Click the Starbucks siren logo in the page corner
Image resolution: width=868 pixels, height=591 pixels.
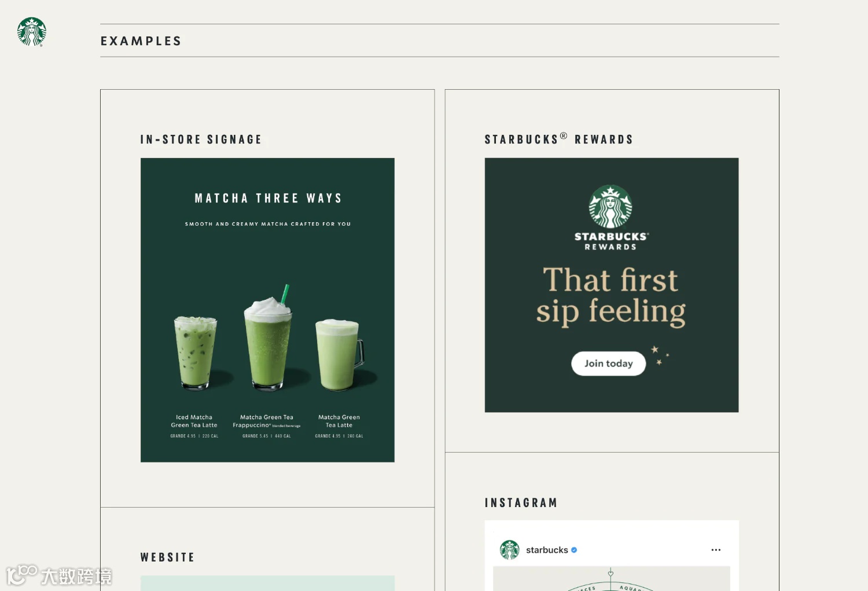click(x=32, y=31)
